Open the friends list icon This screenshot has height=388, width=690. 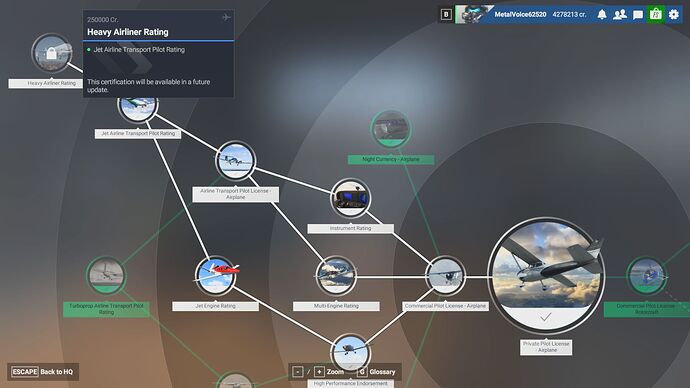pos(620,15)
